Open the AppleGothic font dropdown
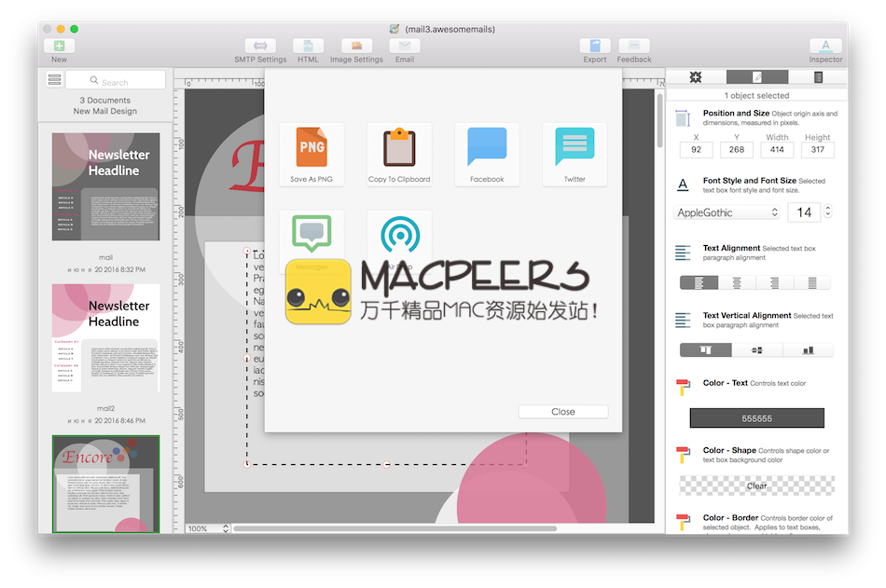886x588 pixels. 727,212
